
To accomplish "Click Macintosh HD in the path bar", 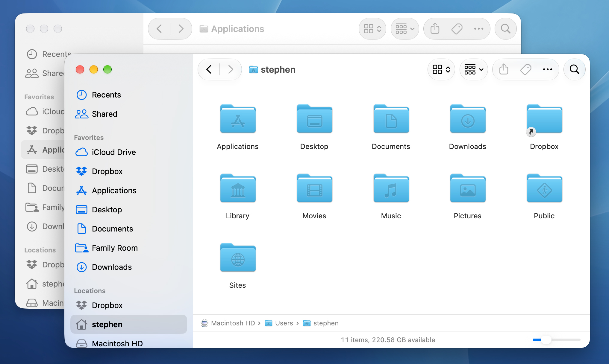I will point(228,323).
